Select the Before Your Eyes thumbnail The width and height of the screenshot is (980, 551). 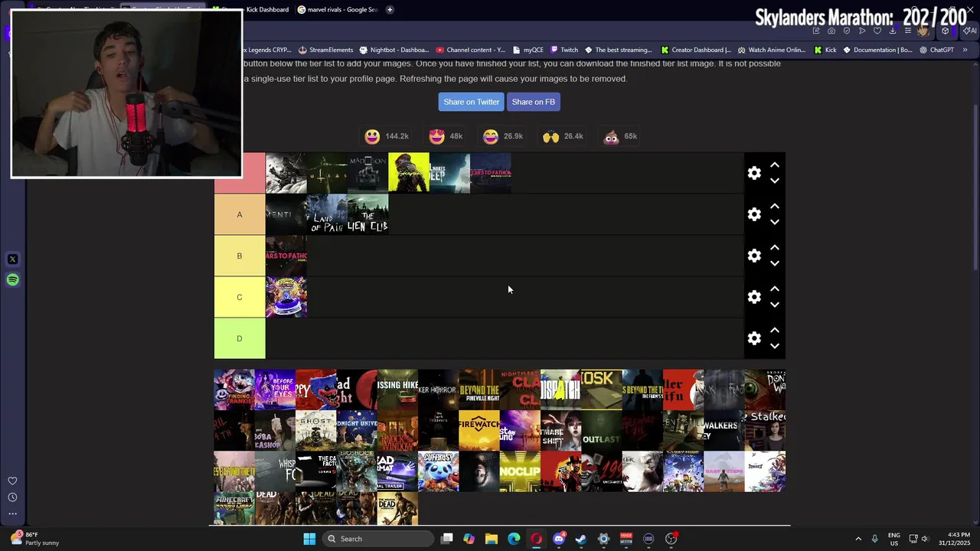click(275, 390)
